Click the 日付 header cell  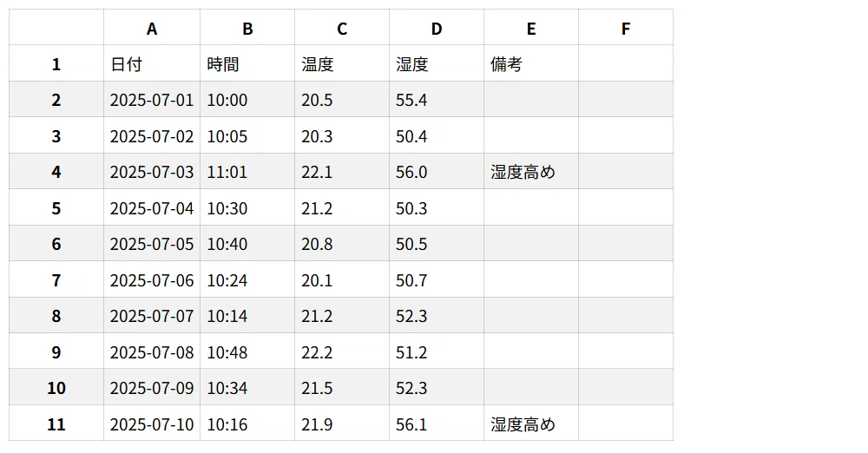[152, 63]
